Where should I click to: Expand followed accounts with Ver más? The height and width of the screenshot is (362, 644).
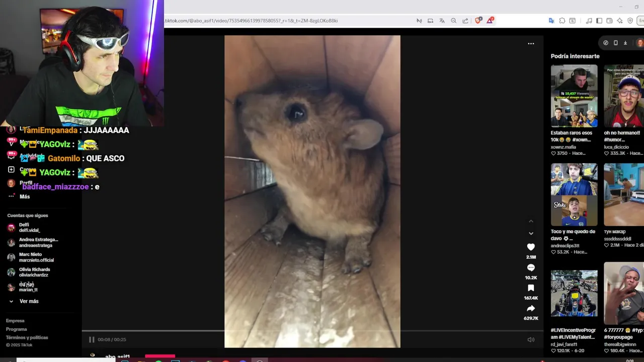24,301
